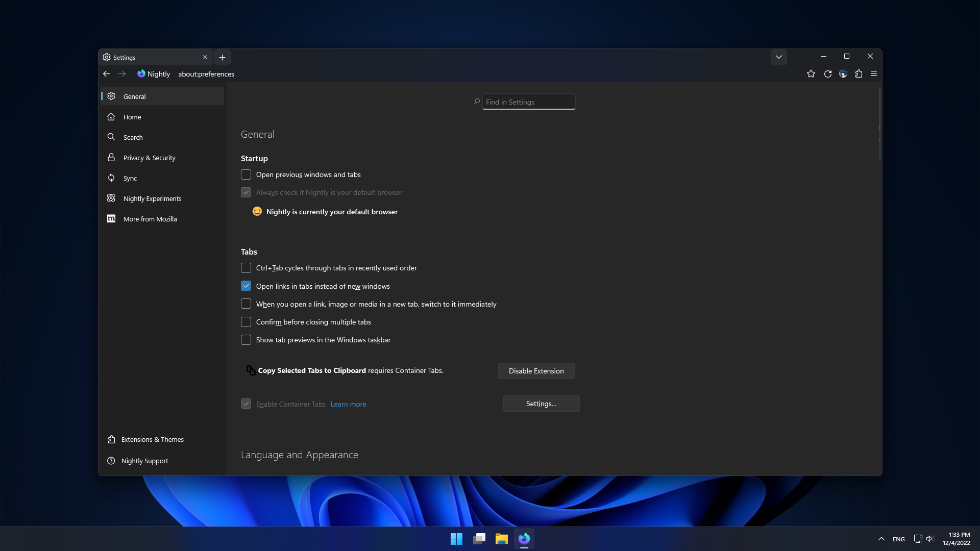Open Privacy & Security settings section
This screenshot has height=551, width=980.
149,158
